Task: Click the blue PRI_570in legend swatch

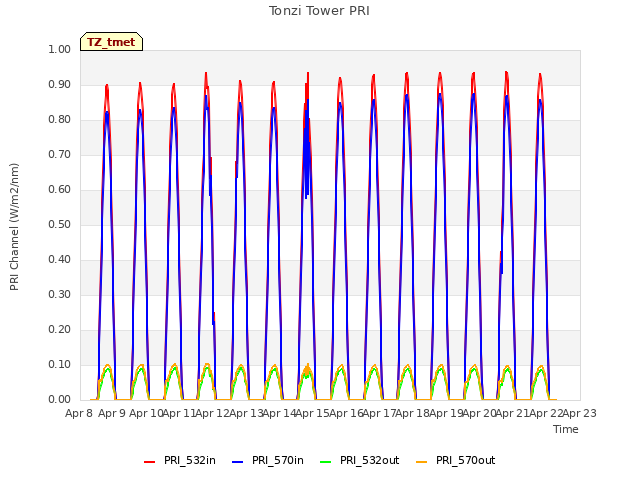Action: point(238,462)
